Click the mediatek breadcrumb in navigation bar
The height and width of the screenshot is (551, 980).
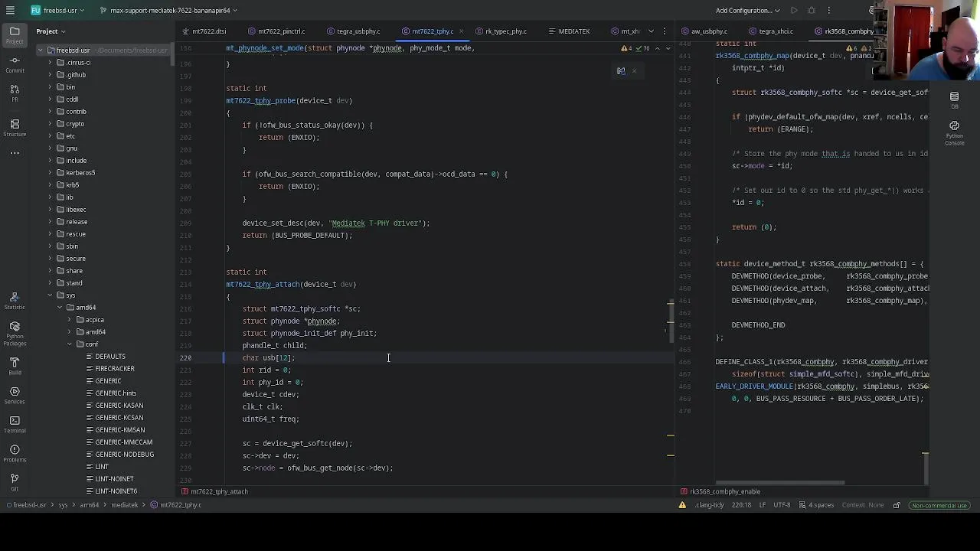(x=124, y=505)
